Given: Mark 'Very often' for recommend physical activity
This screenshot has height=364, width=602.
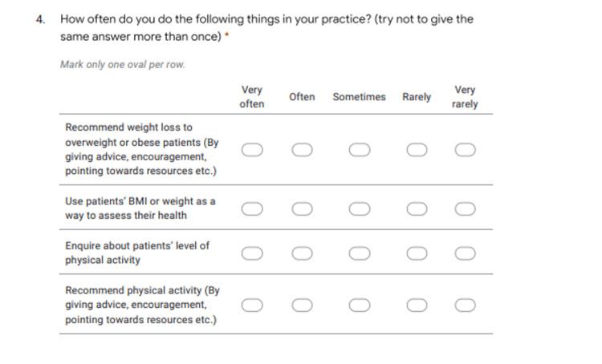Looking at the screenshot, I should pyautogui.click(x=252, y=305).
